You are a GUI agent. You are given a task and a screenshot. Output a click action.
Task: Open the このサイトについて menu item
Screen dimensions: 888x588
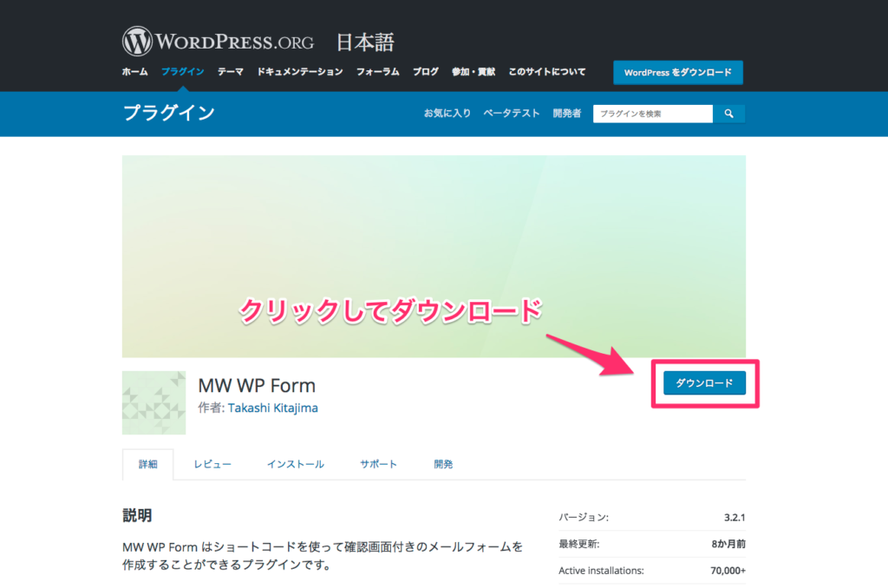coord(547,72)
